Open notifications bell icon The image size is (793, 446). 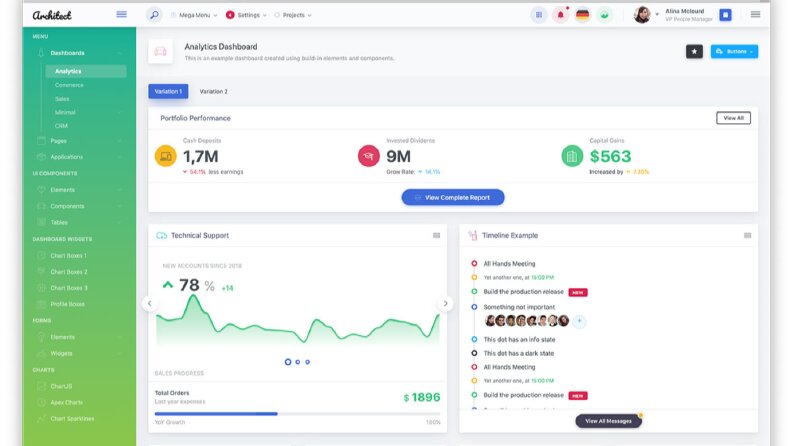coord(560,15)
